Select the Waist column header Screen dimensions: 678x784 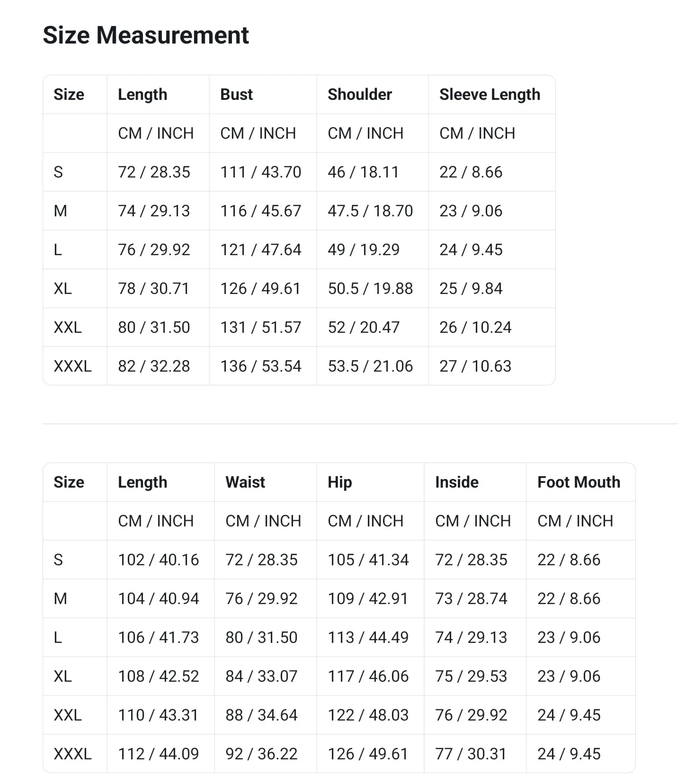(245, 482)
